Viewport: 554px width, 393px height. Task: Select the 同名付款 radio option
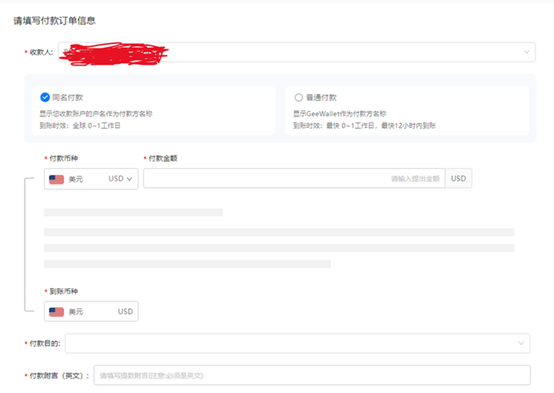(45, 97)
